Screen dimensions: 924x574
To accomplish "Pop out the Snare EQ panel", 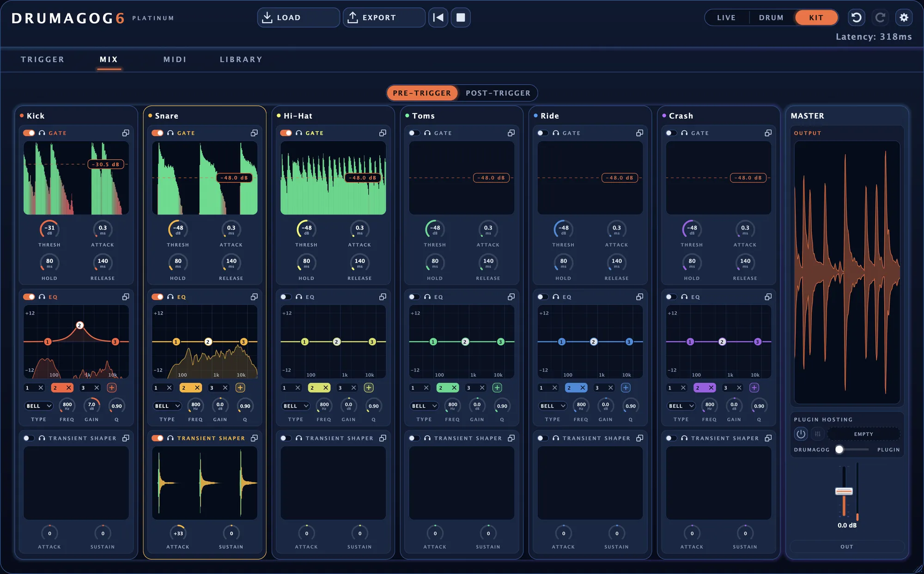I will click(x=254, y=297).
